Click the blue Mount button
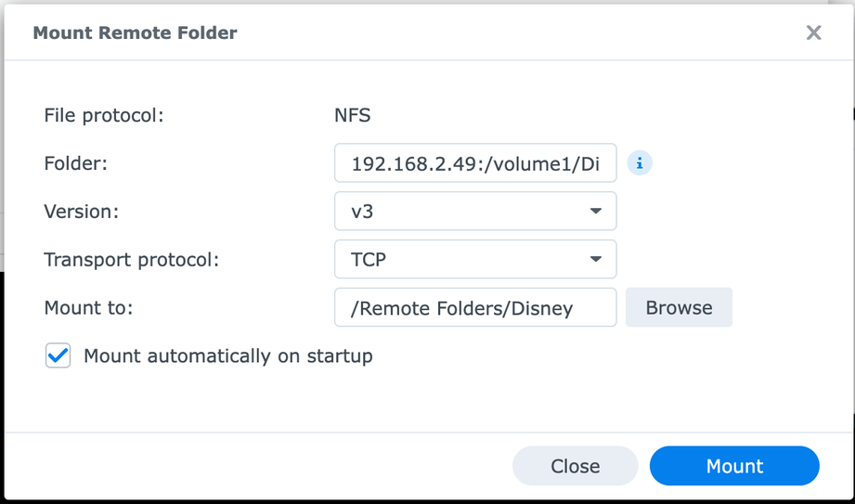Image resolution: width=855 pixels, height=504 pixels. tap(733, 466)
